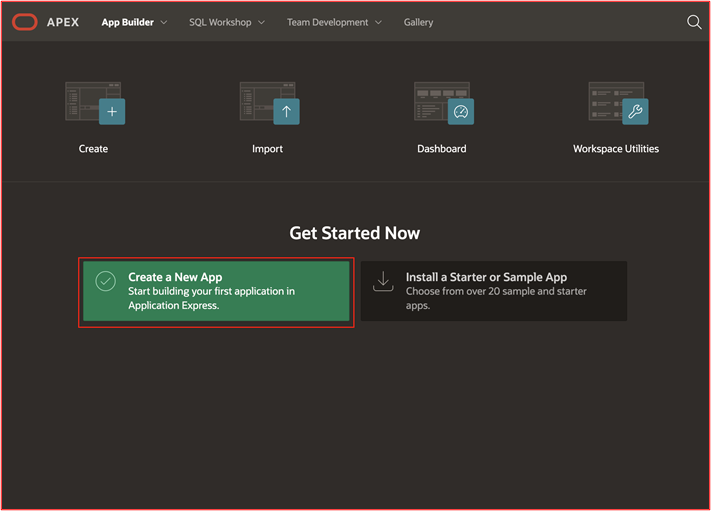The width and height of the screenshot is (711, 511).
Task: Open the Team Development menu
Action: [x=328, y=22]
